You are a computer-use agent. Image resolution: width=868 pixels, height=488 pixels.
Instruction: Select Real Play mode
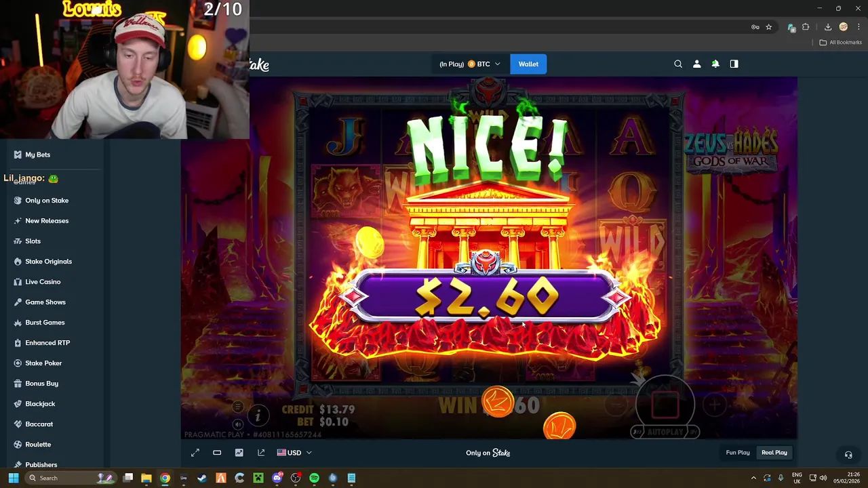pyautogui.click(x=774, y=453)
